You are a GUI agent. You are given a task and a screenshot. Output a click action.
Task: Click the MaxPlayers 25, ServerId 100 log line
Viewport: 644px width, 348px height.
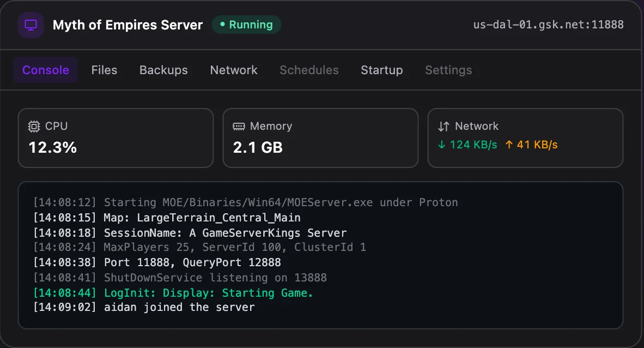199,247
